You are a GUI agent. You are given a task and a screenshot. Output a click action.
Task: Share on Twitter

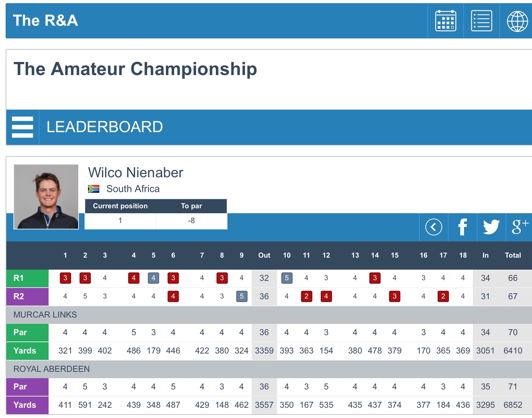coord(491,227)
